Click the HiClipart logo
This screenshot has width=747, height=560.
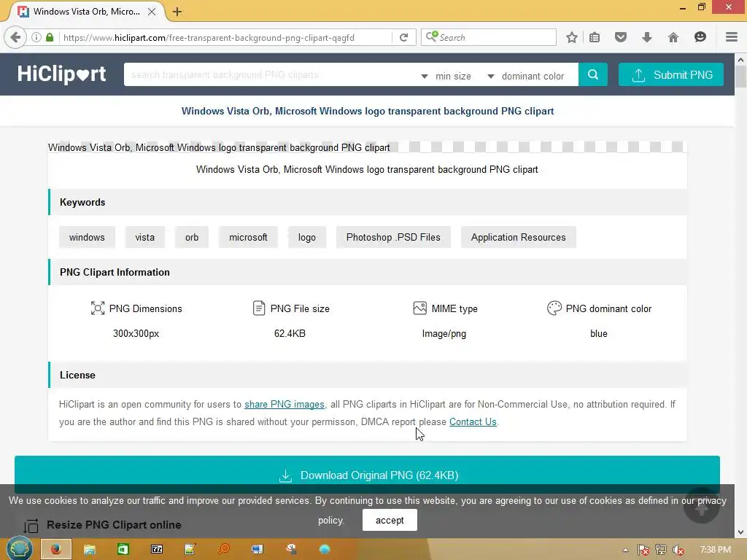tap(61, 74)
